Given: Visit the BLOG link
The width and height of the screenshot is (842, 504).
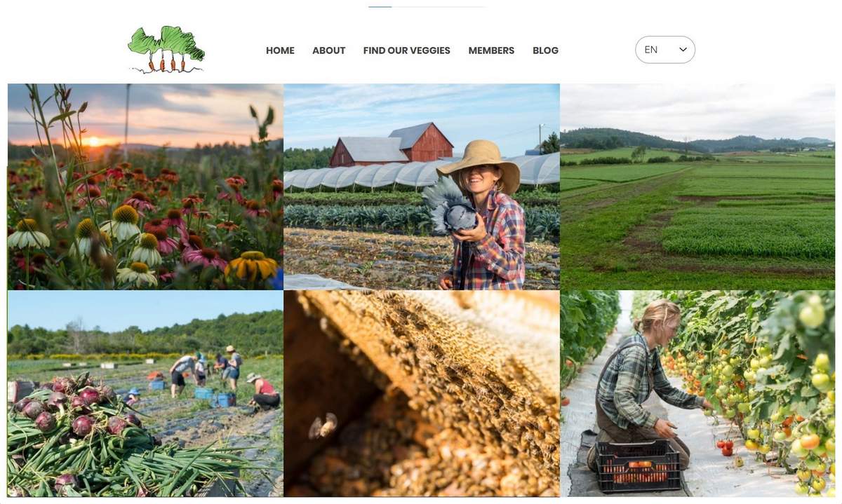Looking at the screenshot, I should pos(545,50).
